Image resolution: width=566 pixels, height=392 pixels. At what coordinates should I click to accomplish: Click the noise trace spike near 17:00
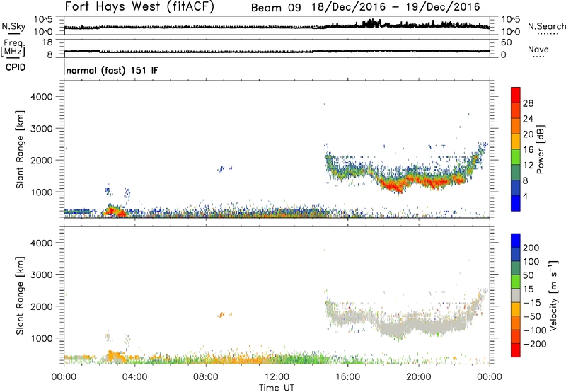point(371,23)
